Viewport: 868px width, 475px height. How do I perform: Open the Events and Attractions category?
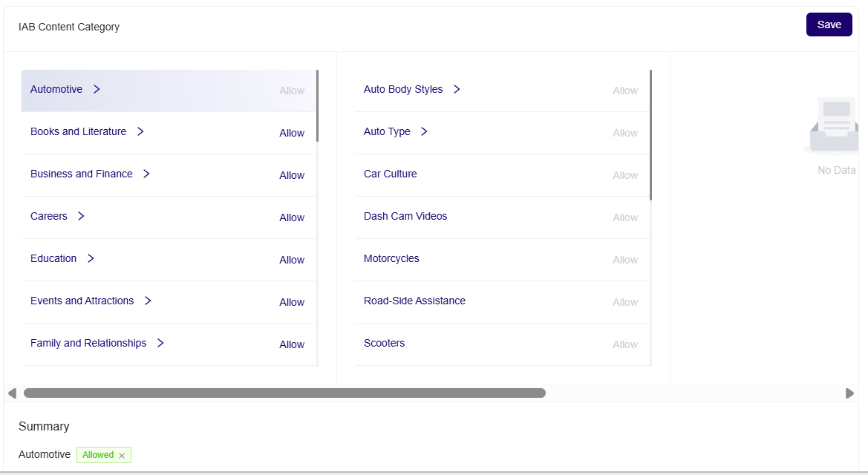pos(82,300)
